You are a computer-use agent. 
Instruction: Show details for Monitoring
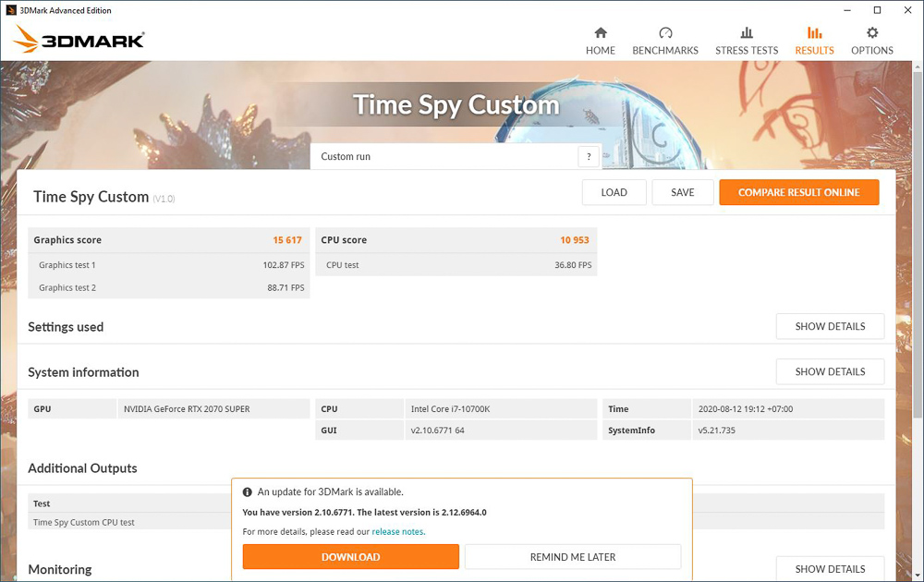[x=831, y=569]
